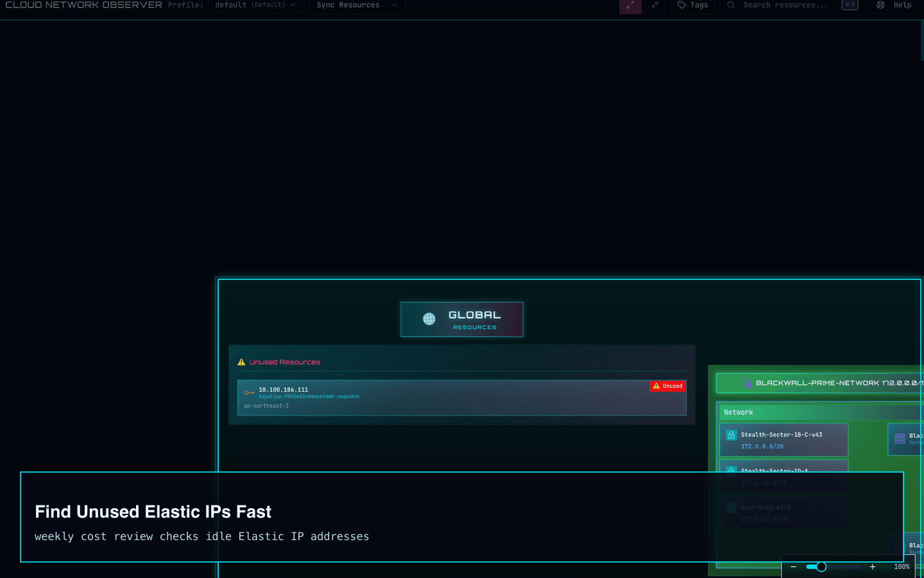This screenshot has width=924, height=578.
Task: Click the Help lifebuoy icon
Action: 881,5
